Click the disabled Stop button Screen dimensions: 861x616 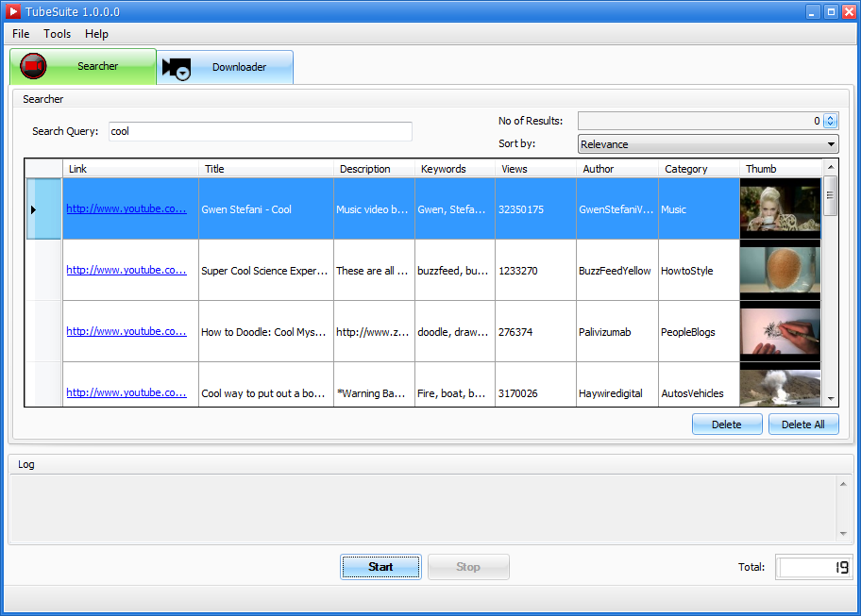coord(468,567)
